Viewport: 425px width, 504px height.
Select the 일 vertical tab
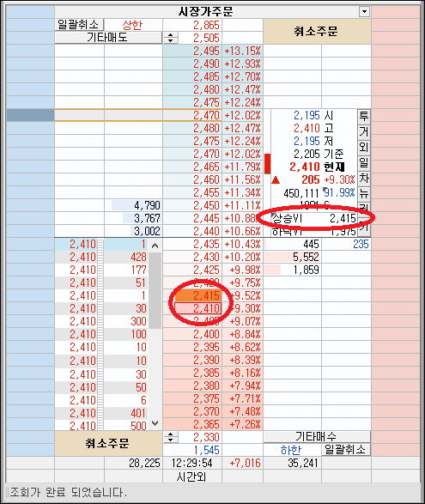(363, 162)
